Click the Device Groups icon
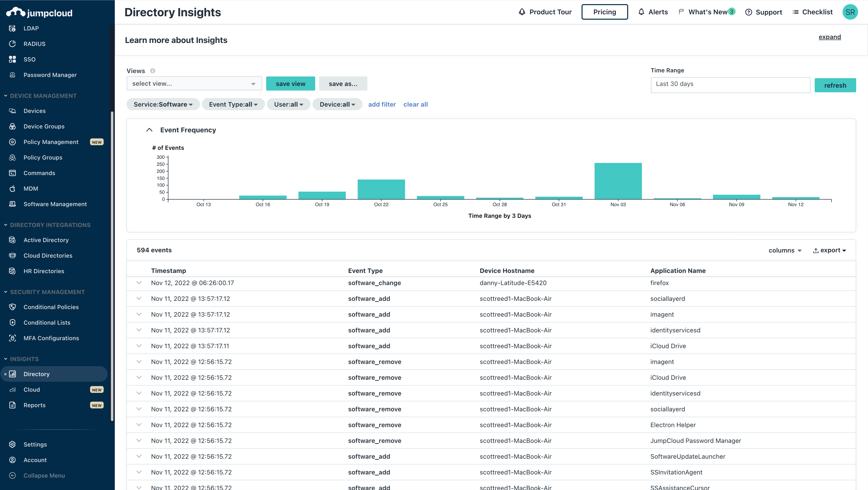Image resolution: width=868 pixels, height=490 pixels. click(x=12, y=127)
